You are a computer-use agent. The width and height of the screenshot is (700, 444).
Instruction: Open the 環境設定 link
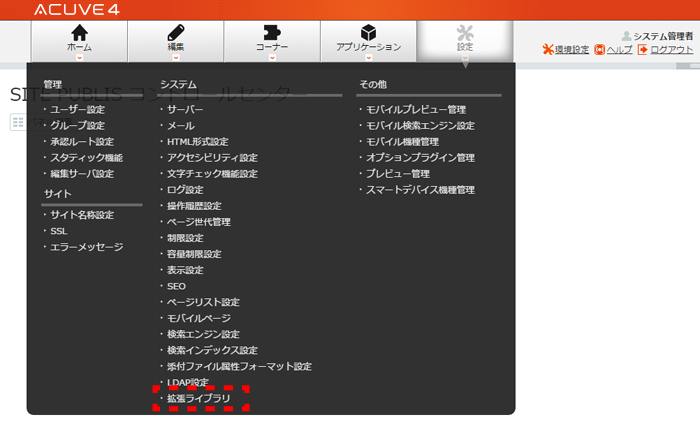pos(572,50)
